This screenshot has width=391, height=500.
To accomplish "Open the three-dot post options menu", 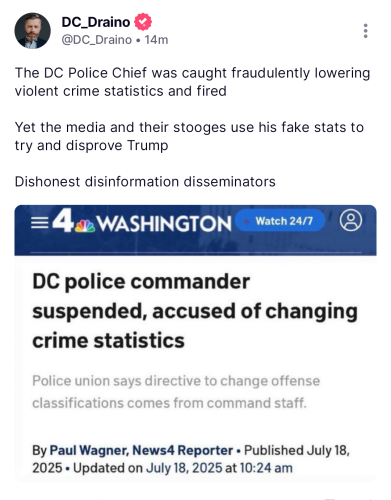I will tap(366, 31).
